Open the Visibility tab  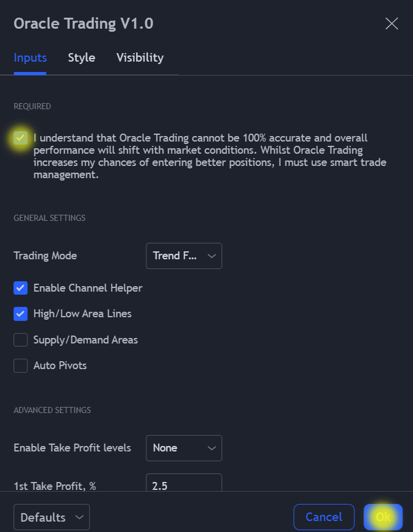pos(140,58)
